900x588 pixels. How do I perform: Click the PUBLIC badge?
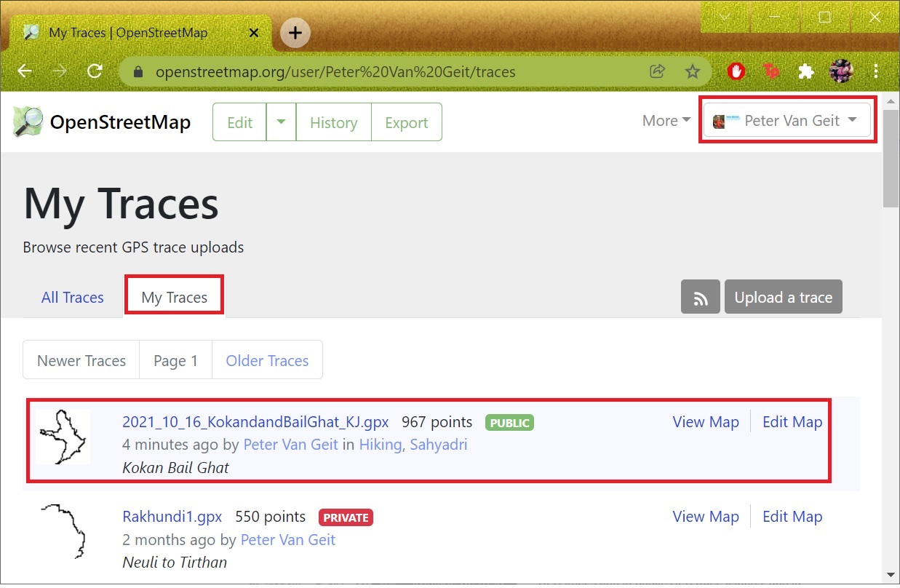tap(509, 422)
